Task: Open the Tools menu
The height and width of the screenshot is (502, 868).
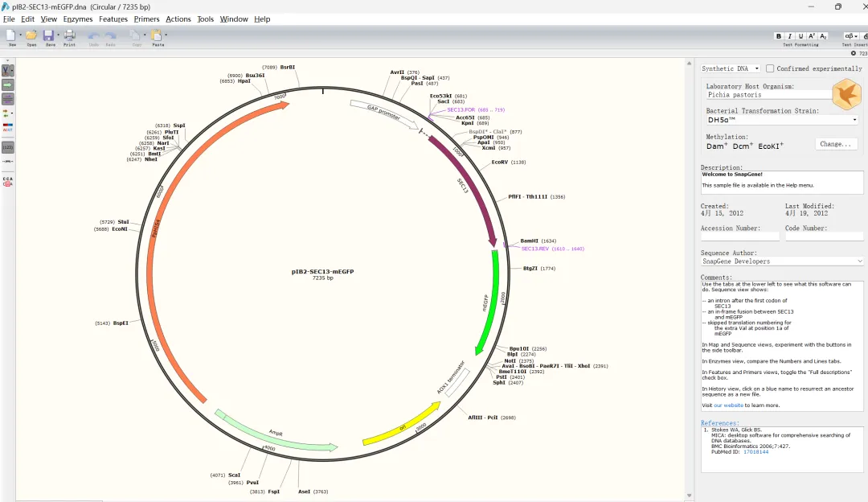Action: pos(206,19)
